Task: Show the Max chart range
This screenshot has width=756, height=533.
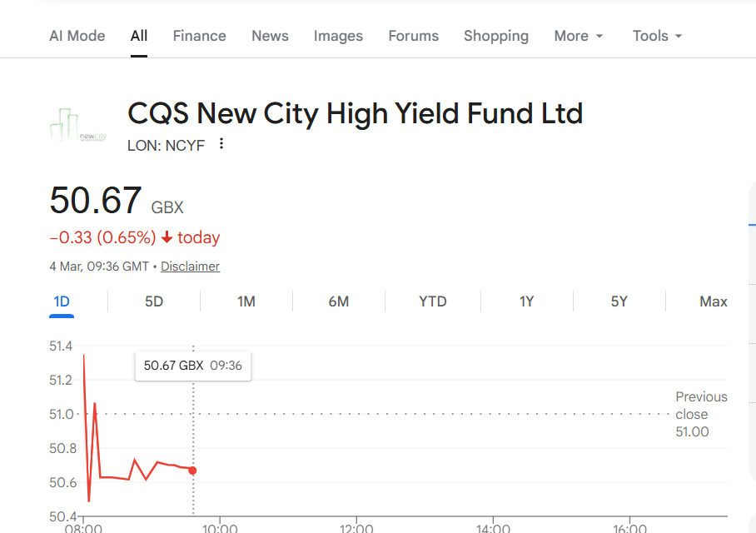Action: click(x=713, y=301)
